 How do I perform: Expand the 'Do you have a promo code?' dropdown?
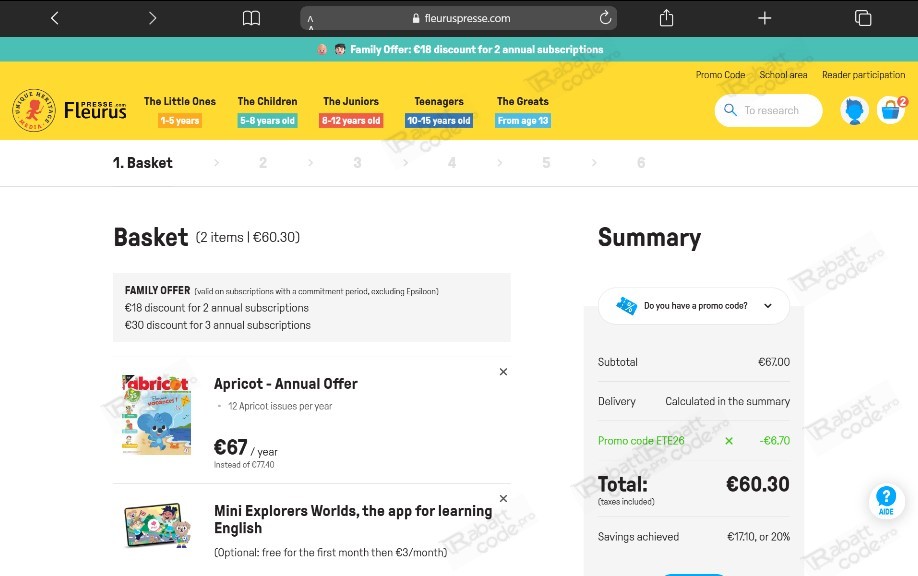click(x=694, y=306)
